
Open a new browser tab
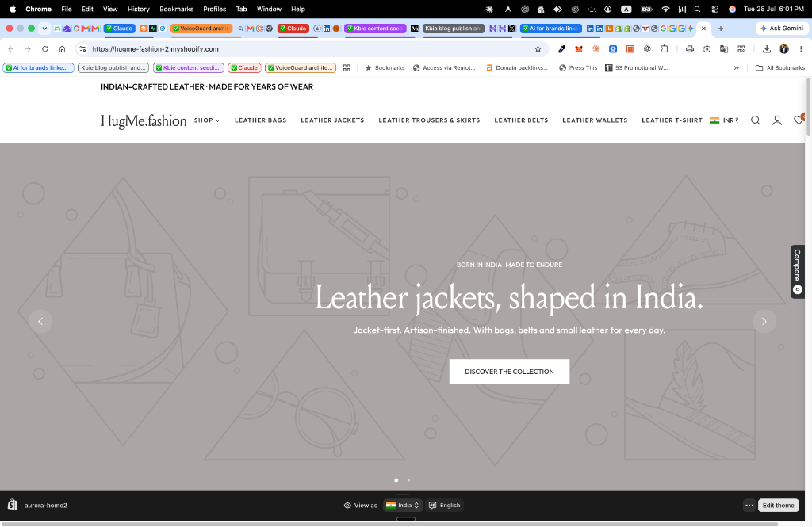720,29
